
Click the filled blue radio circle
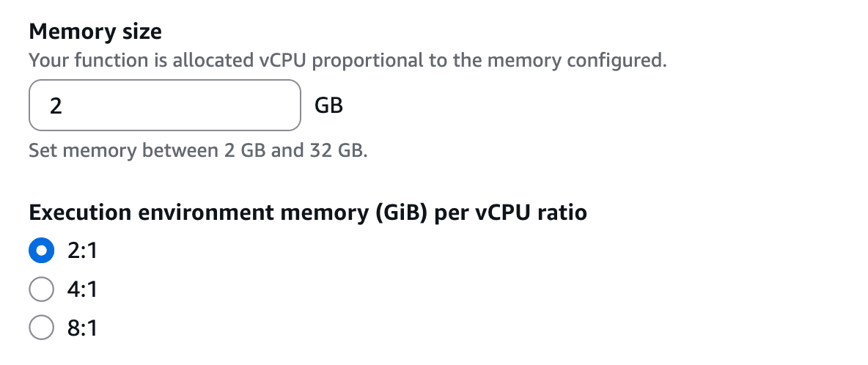pos(42,251)
